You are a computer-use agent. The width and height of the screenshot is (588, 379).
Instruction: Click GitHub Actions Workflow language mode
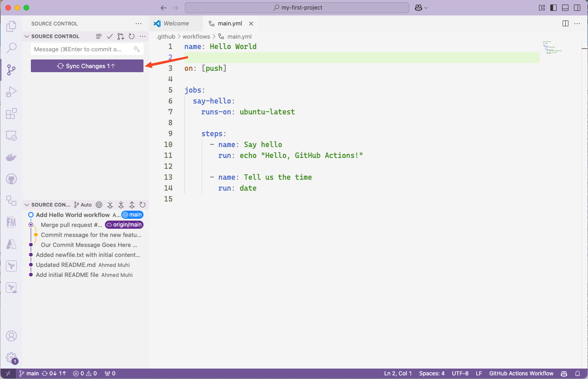tap(521, 374)
